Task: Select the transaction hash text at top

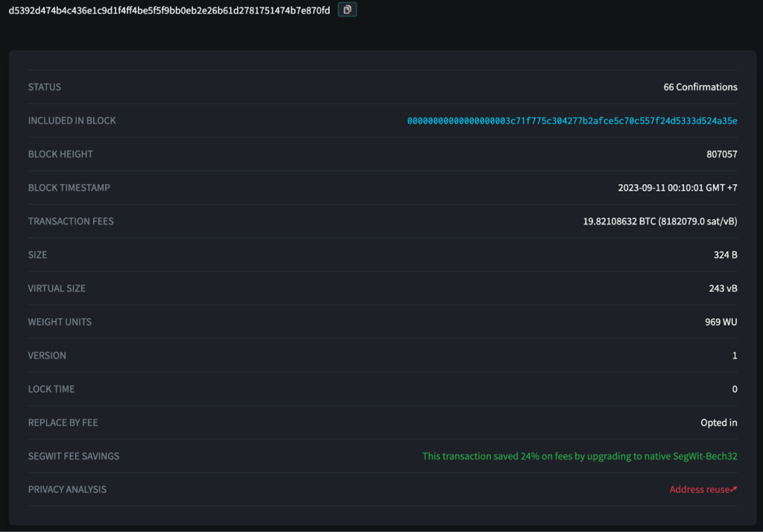Action: point(169,10)
